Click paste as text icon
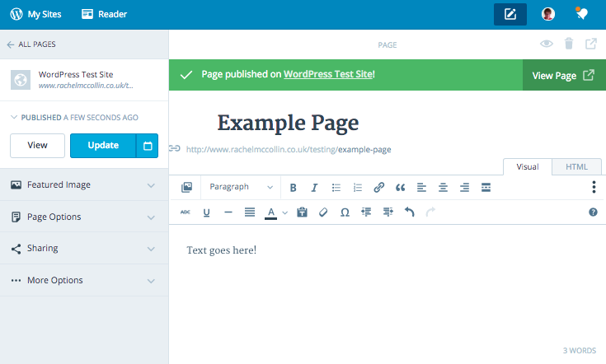606x364 pixels. 302,212
